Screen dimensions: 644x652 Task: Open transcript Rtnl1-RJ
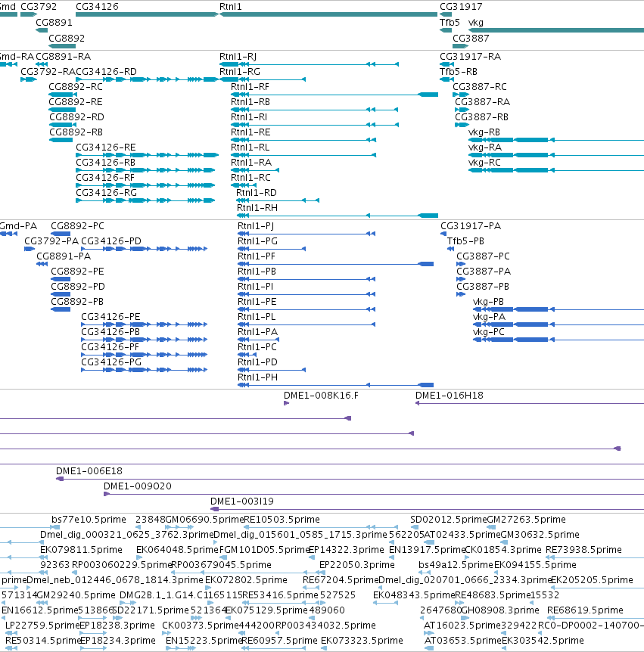point(238,57)
